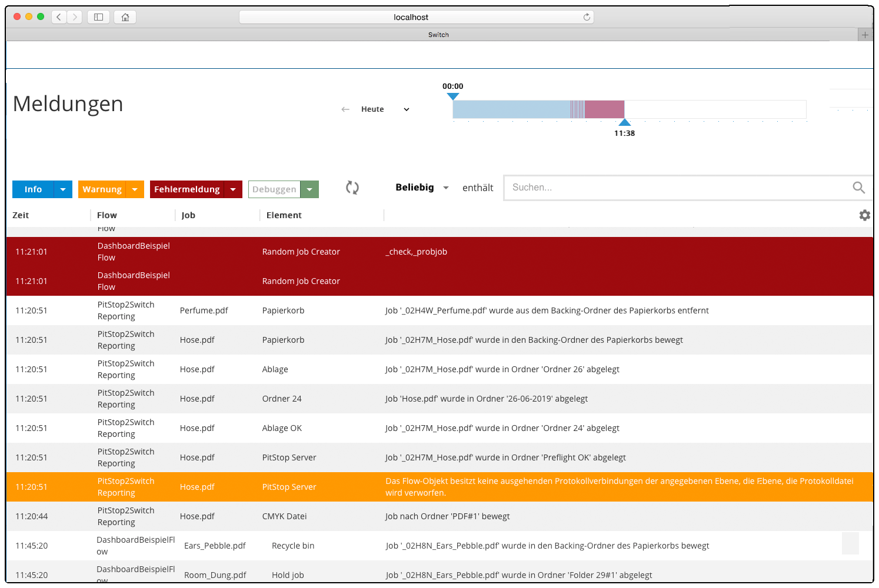Toggle the Warnung message filter
This screenshot has width=879, height=588.
coord(102,189)
